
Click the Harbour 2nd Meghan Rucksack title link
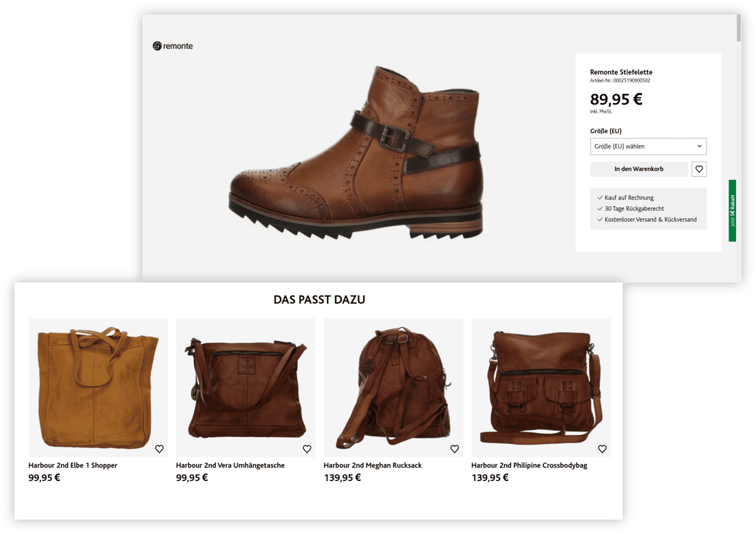[373, 465]
